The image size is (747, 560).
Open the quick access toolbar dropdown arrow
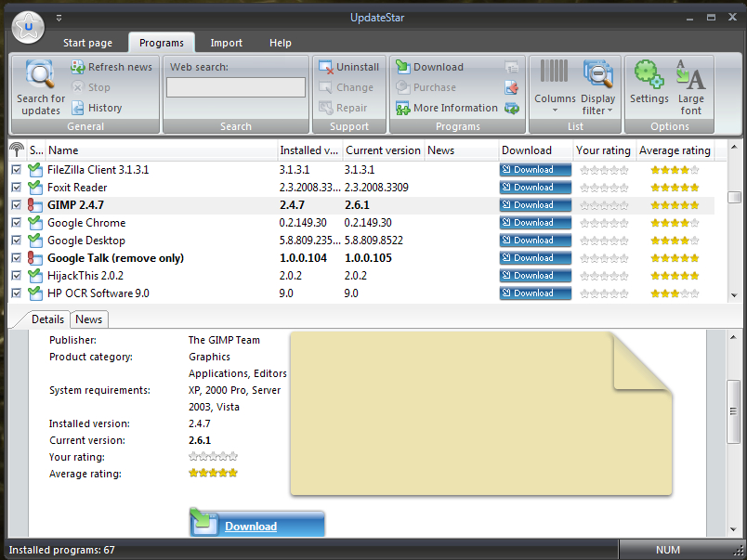tap(59, 18)
